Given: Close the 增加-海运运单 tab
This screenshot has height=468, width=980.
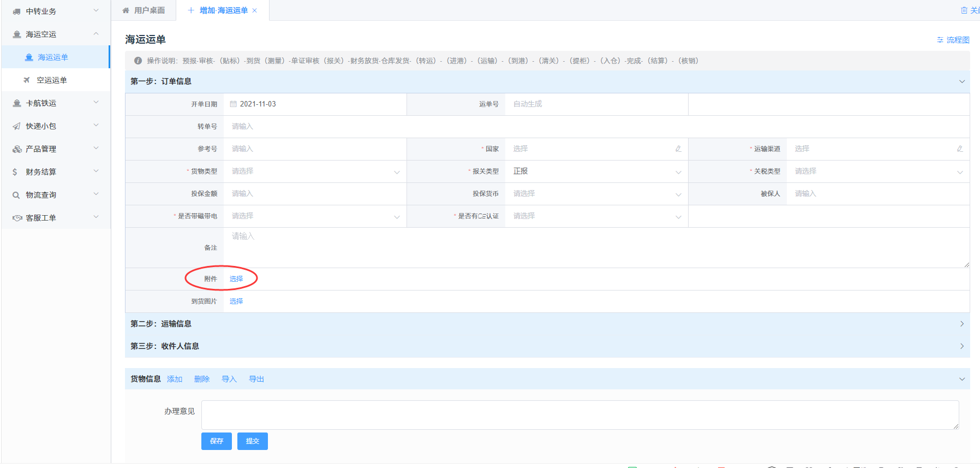Looking at the screenshot, I should pos(254,10).
